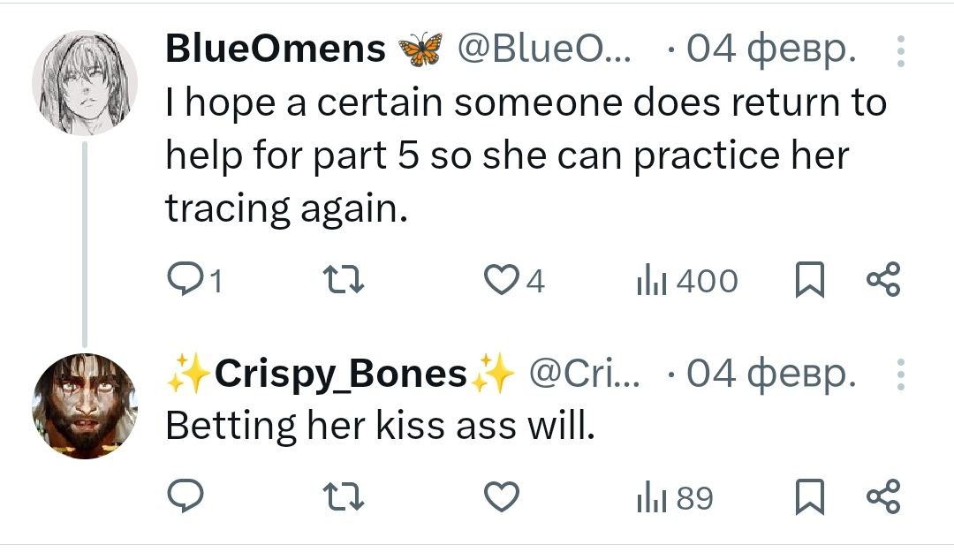Screen dimensions: 954x560
Task: Open the tweet about part 5 tracing
Action: tap(526, 155)
